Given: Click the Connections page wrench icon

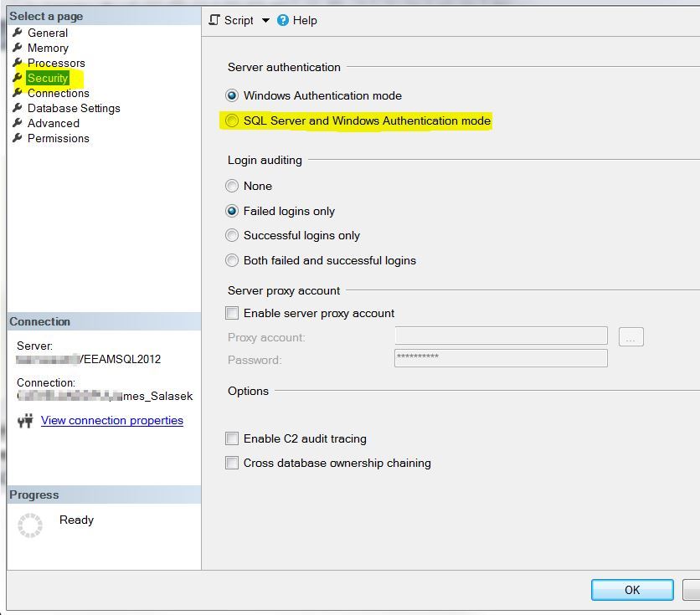Looking at the screenshot, I should 18,93.
